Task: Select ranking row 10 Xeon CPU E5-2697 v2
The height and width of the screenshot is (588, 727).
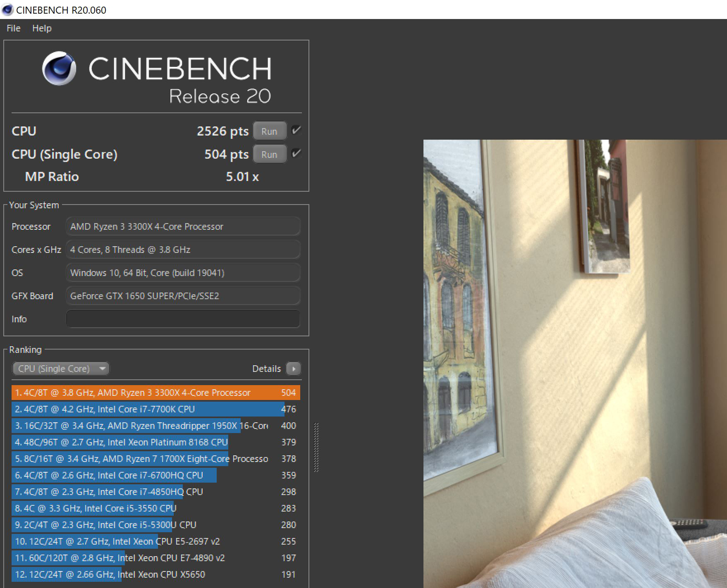Action: [x=156, y=541]
